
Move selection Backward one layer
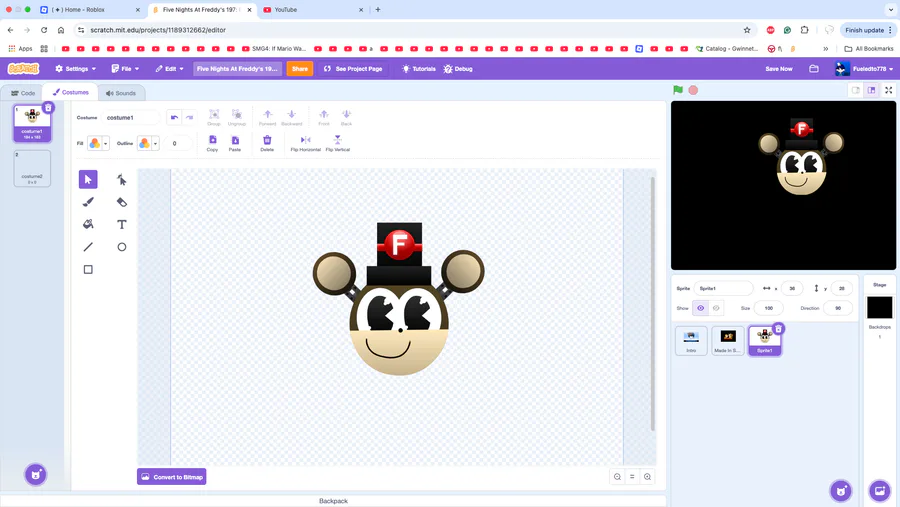(x=292, y=117)
